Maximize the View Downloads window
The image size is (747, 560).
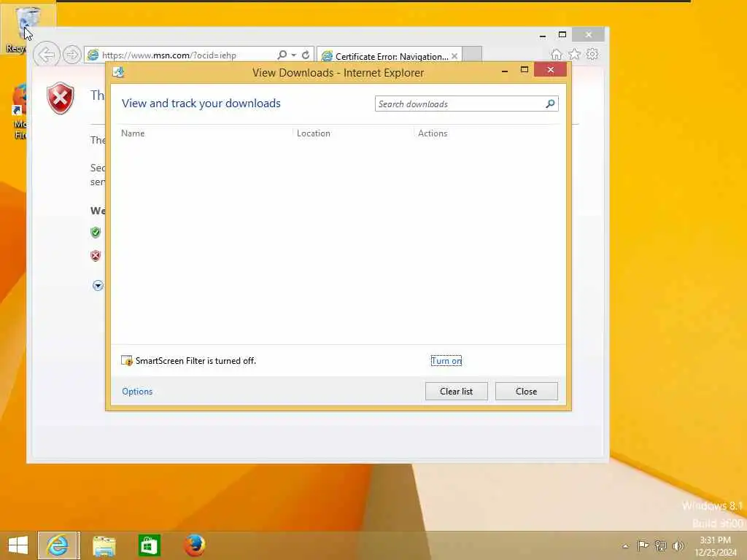(525, 70)
